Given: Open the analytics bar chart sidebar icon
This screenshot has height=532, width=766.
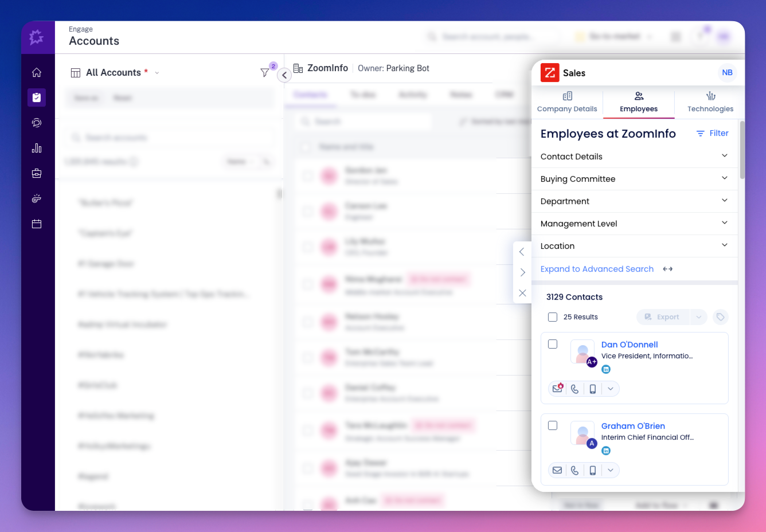Looking at the screenshot, I should click(x=37, y=148).
